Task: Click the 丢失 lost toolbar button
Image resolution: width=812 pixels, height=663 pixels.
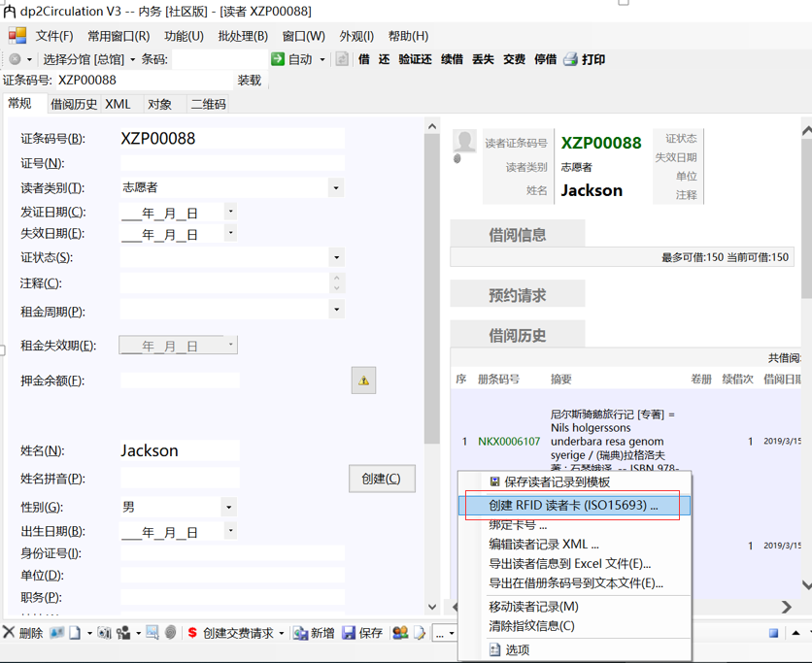Action: [483, 59]
